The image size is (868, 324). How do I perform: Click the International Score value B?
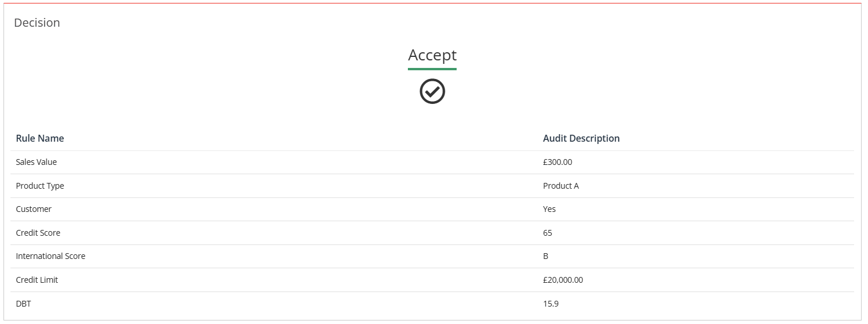coord(545,256)
